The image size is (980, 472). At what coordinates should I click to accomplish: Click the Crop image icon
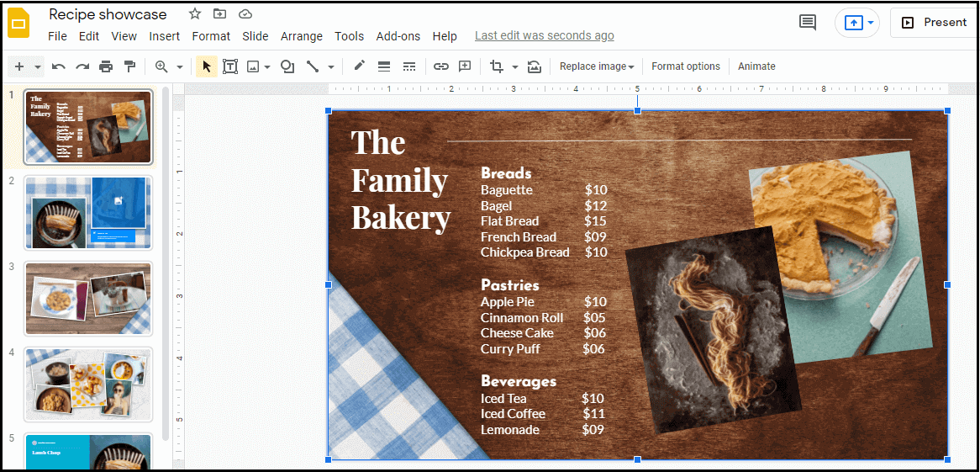(496, 66)
